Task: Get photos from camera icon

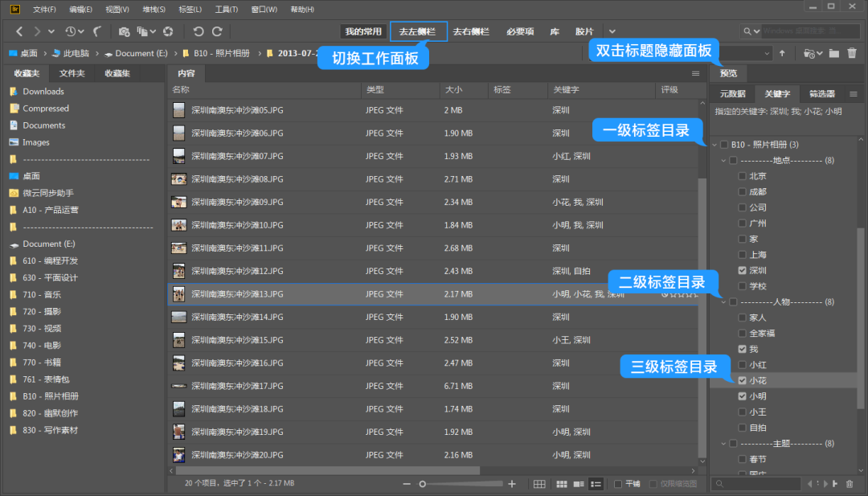Action: coord(124,31)
